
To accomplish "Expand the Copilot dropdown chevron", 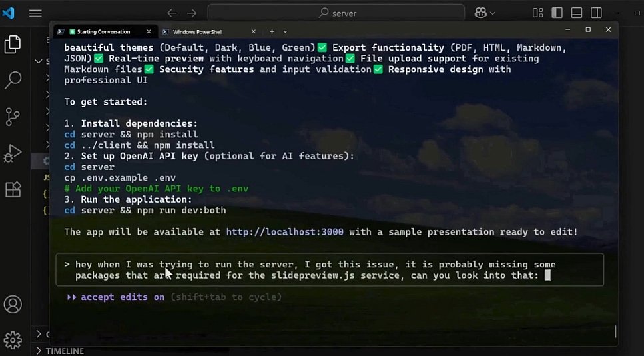I will (493, 13).
